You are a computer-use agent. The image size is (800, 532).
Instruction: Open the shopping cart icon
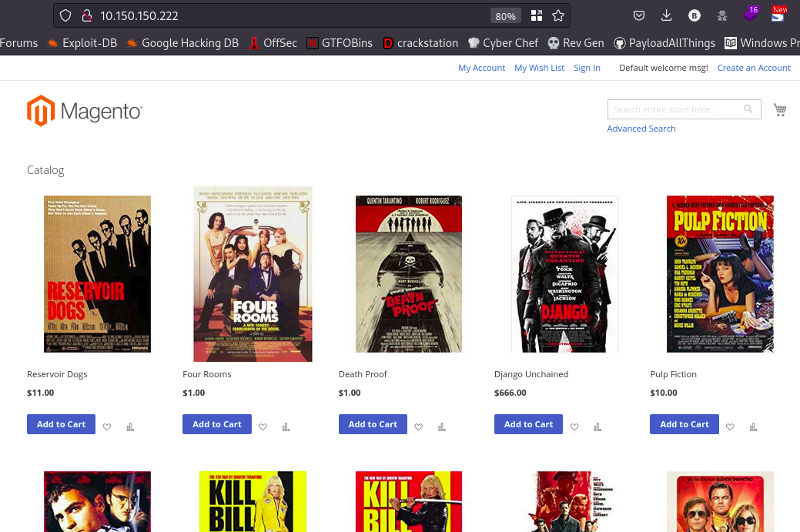tap(779, 109)
